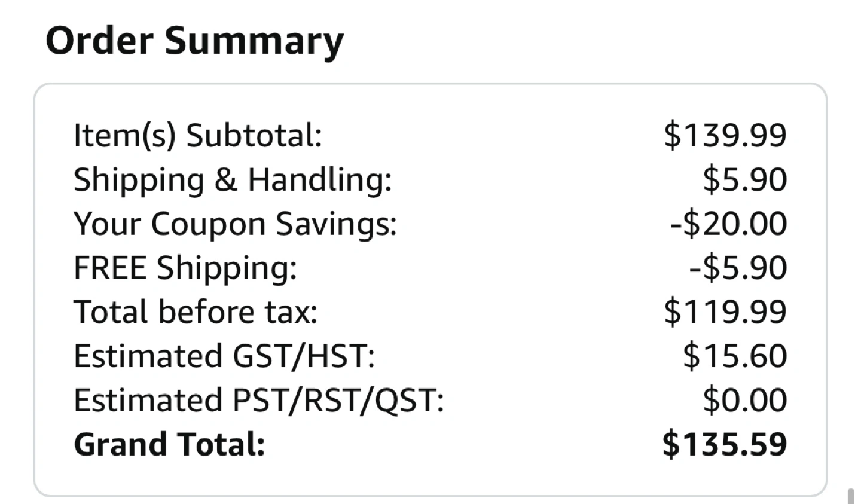This screenshot has width=861, height=504.
Task: Select the $5.90 shipping and handling charge
Action: (744, 179)
